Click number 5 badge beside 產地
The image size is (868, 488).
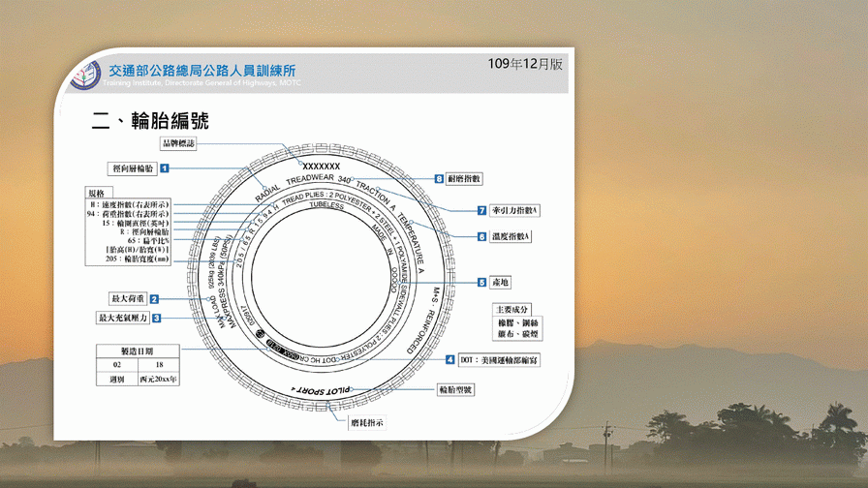coord(481,283)
